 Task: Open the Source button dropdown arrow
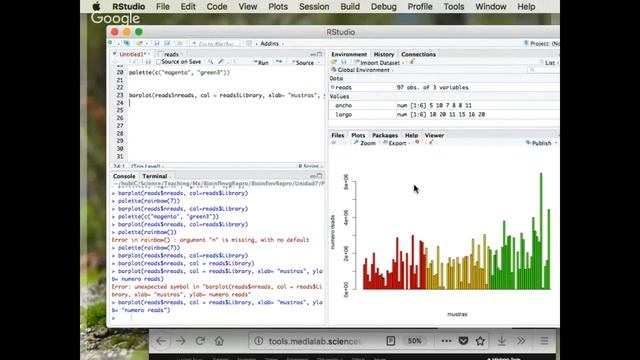[x=319, y=62]
